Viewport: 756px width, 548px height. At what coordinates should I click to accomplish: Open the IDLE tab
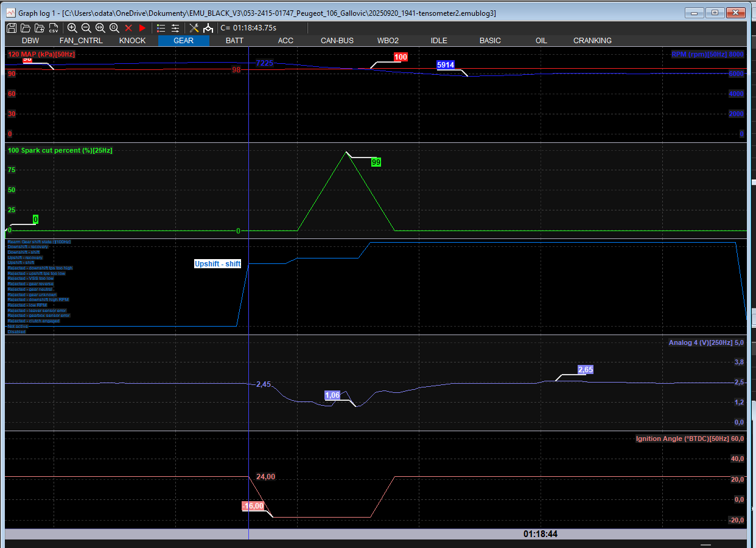point(439,41)
